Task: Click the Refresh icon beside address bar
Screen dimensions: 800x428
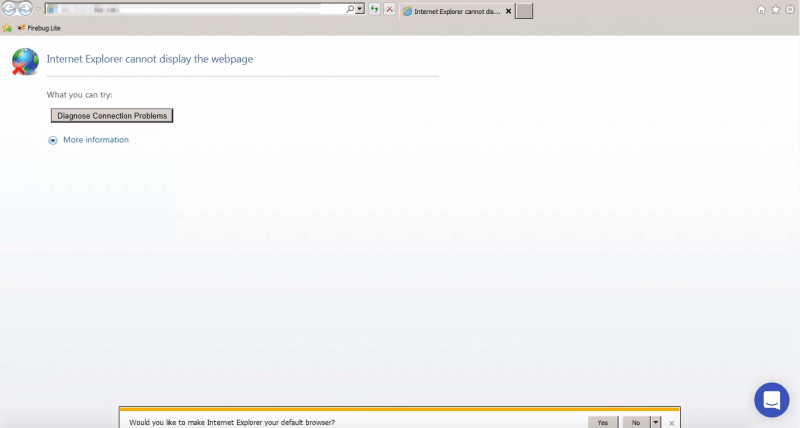Action: (x=374, y=9)
